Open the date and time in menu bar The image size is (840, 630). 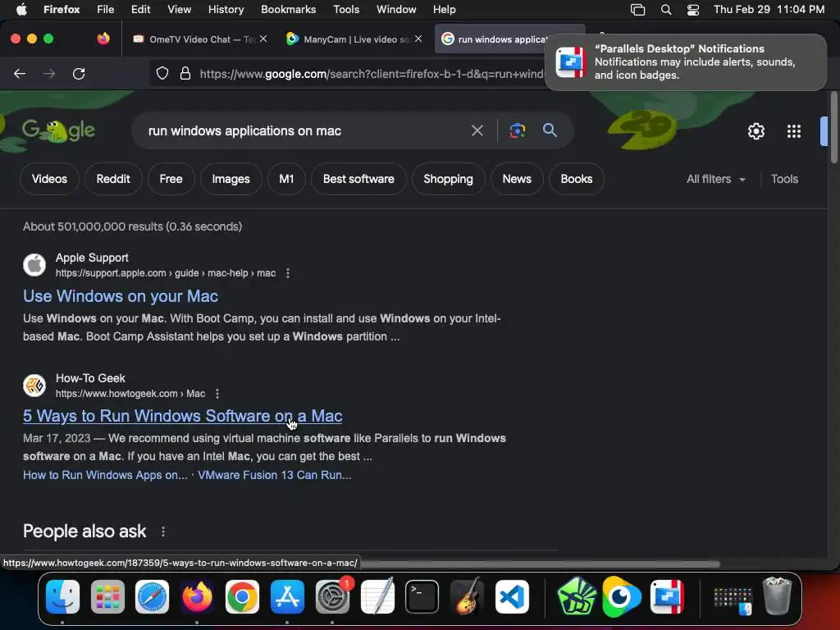[769, 10]
